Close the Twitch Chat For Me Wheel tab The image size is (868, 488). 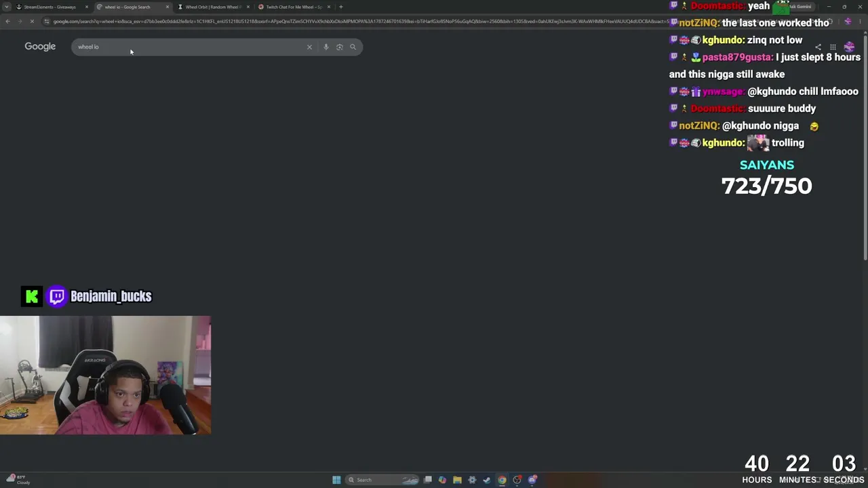(329, 7)
